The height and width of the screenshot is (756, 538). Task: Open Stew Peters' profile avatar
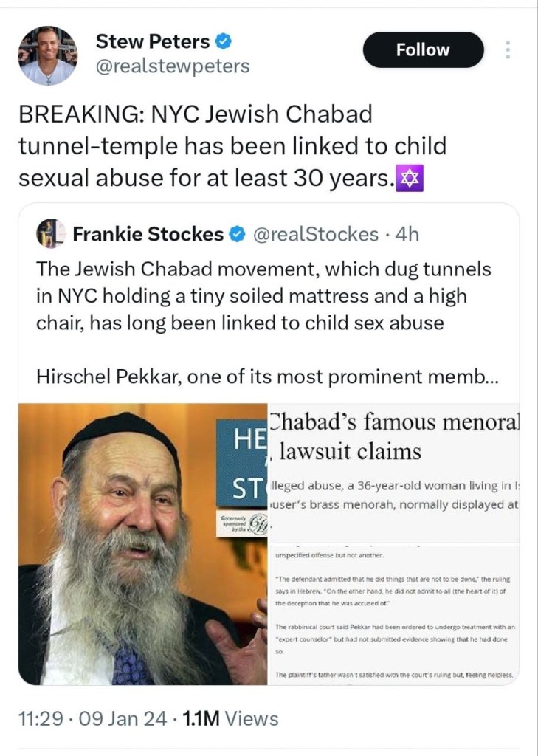pos(46,55)
